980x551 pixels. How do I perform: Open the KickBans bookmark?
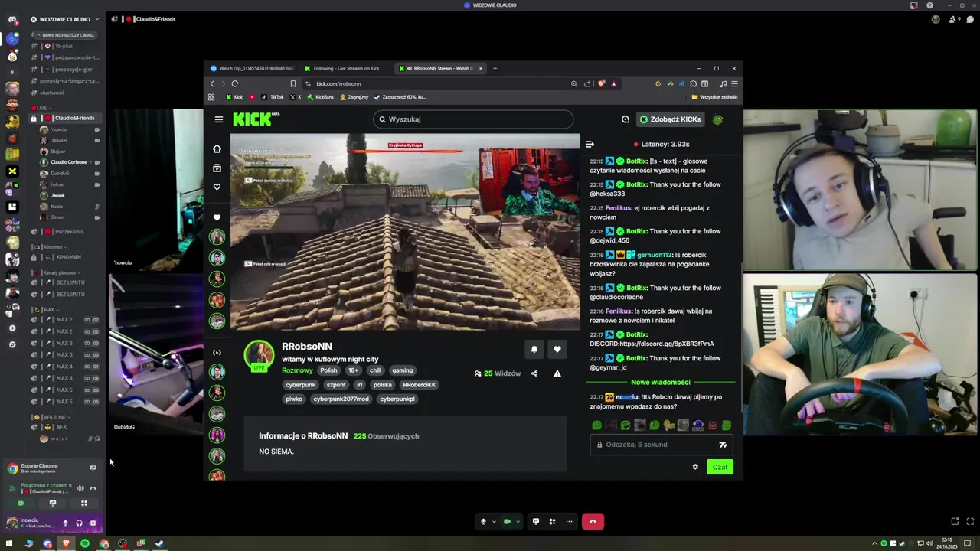pos(320,97)
